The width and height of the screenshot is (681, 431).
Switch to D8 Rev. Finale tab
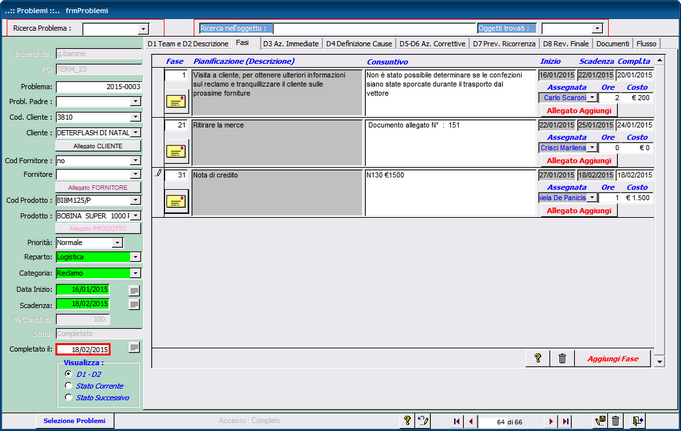(565, 44)
